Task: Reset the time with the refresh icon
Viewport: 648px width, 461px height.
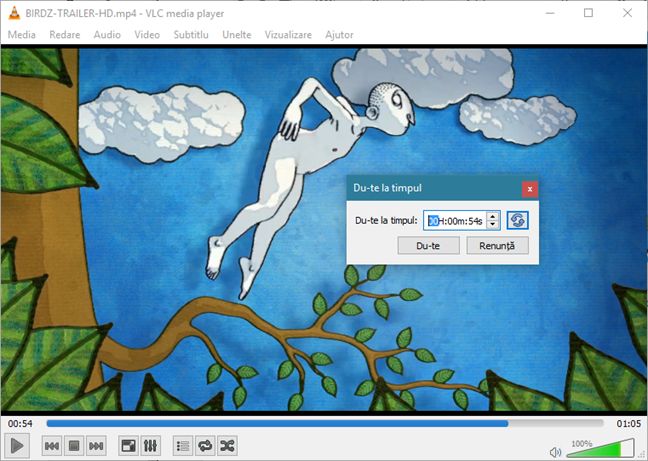Action: pyautogui.click(x=517, y=220)
